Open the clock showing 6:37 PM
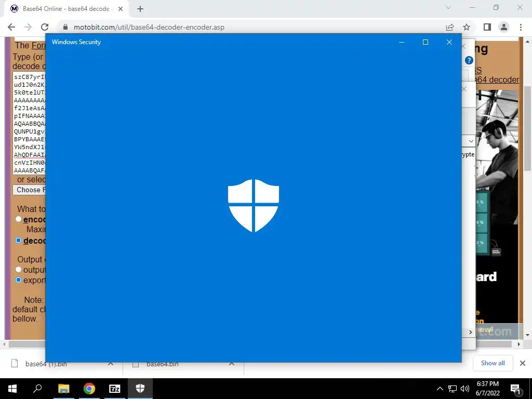 [487, 389]
